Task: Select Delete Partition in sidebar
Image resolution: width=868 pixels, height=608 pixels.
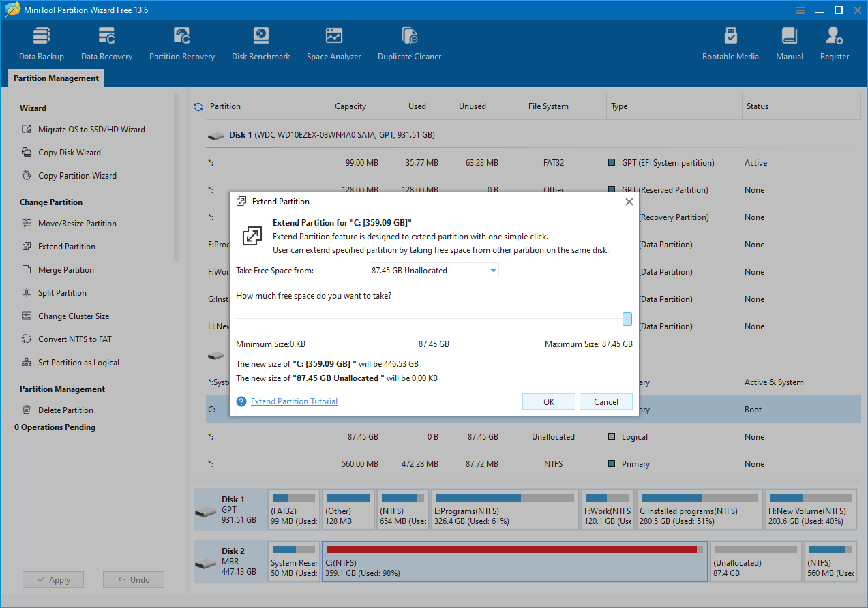Action: pyautogui.click(x=57, y=410)
